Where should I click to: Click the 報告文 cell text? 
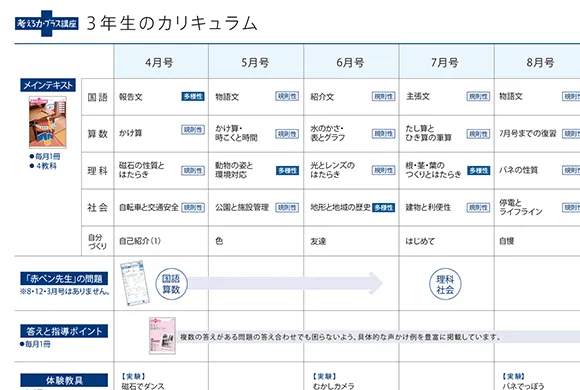point(131,97)
